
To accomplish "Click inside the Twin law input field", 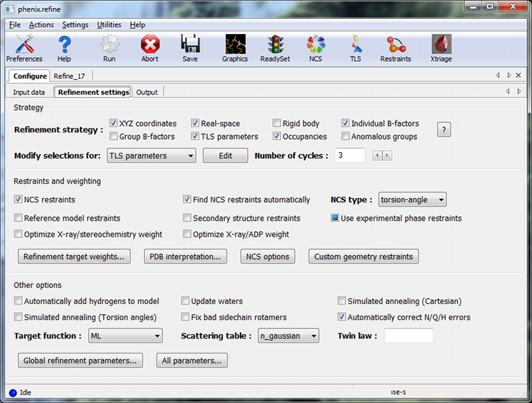I will click(x=408, y=336).
